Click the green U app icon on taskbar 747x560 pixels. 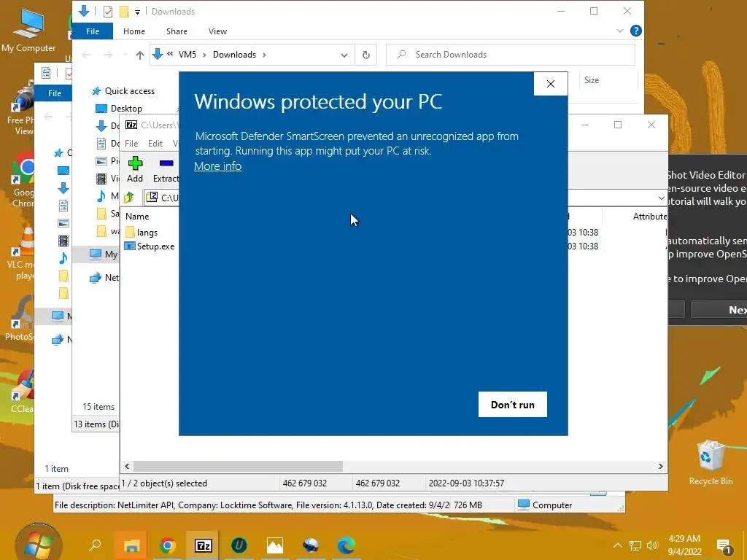coord(239,545)
